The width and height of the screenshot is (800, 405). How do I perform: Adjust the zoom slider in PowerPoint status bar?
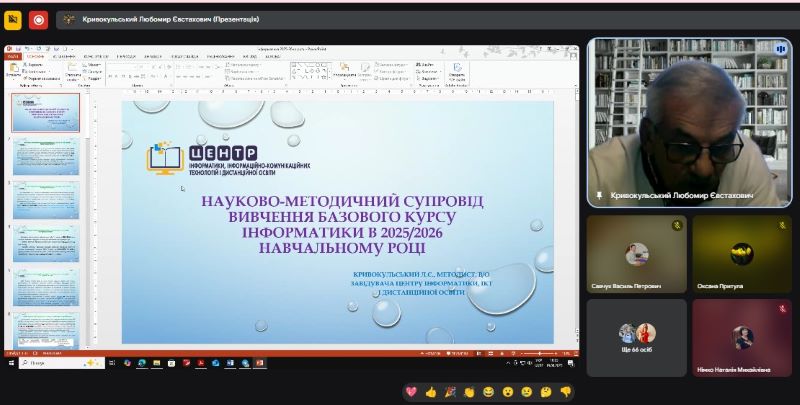(x=539, y=353)
